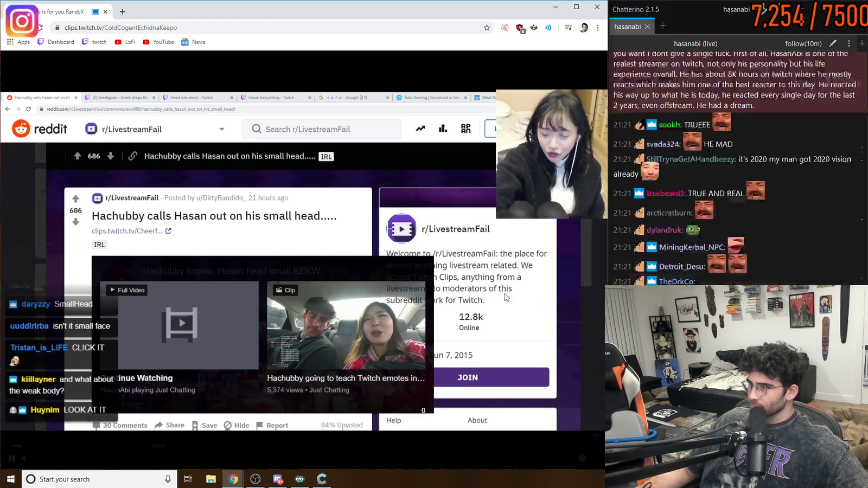Image resolution: width=868 pixels, height=488 pixels.
Task: Switch to the 'Hasan babysitting - Twitch' tab
Action: tap(276, 98)
